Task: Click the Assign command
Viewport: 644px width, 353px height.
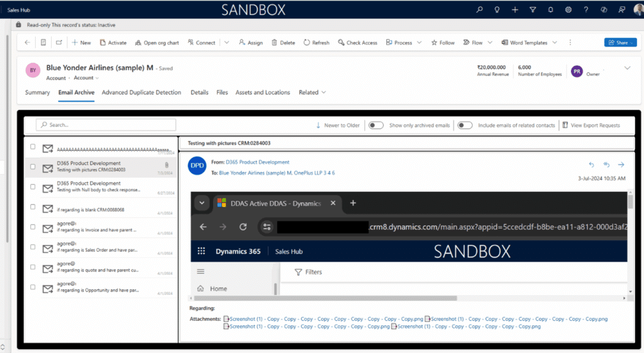Action: pyautogui.click(x=251, y=42)
